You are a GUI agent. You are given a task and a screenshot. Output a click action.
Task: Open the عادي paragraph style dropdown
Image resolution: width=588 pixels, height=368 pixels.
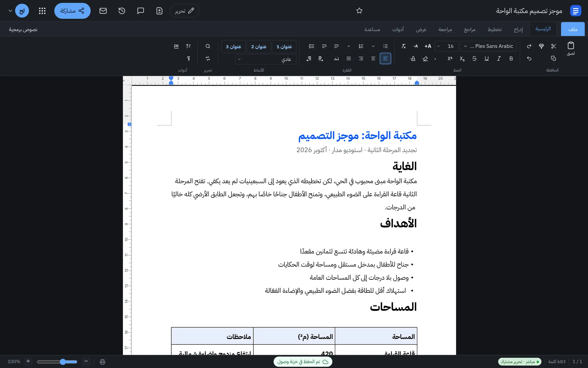click(266, 59)
